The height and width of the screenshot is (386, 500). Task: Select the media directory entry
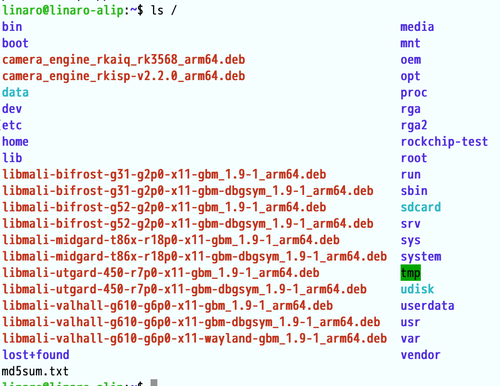(x=417, y=27)
